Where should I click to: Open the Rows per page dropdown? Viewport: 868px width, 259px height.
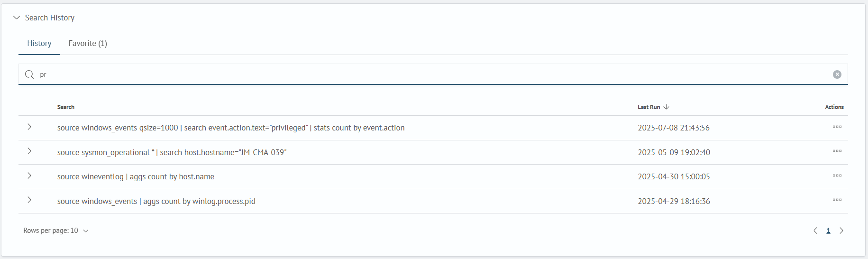56,231
